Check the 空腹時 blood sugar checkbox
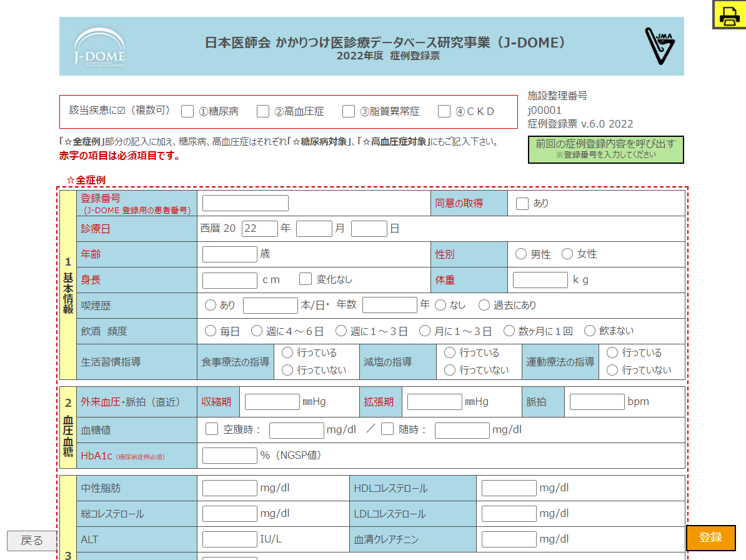Viewport: 746px width, 560px height. click(x=212, y=429)
